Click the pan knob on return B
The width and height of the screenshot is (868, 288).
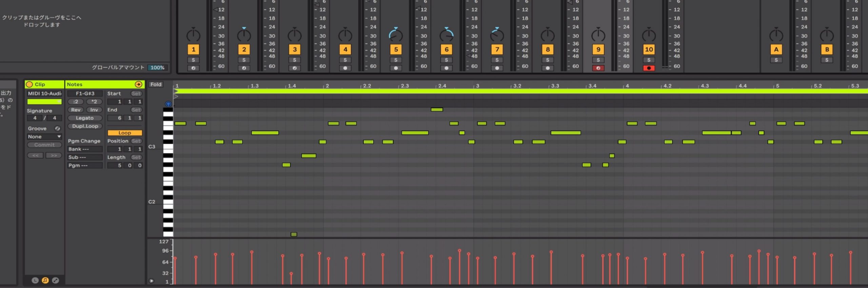pyautogui.click(x=827, y=35)
